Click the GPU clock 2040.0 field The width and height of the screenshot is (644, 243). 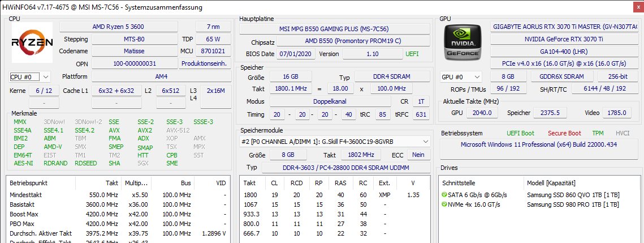[x=483, y=113]
